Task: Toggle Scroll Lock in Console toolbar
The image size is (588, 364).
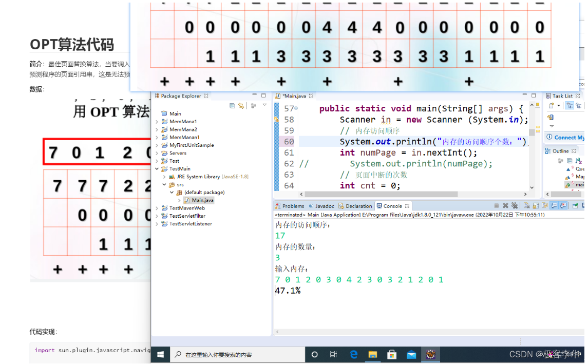Action: (536, 206)
